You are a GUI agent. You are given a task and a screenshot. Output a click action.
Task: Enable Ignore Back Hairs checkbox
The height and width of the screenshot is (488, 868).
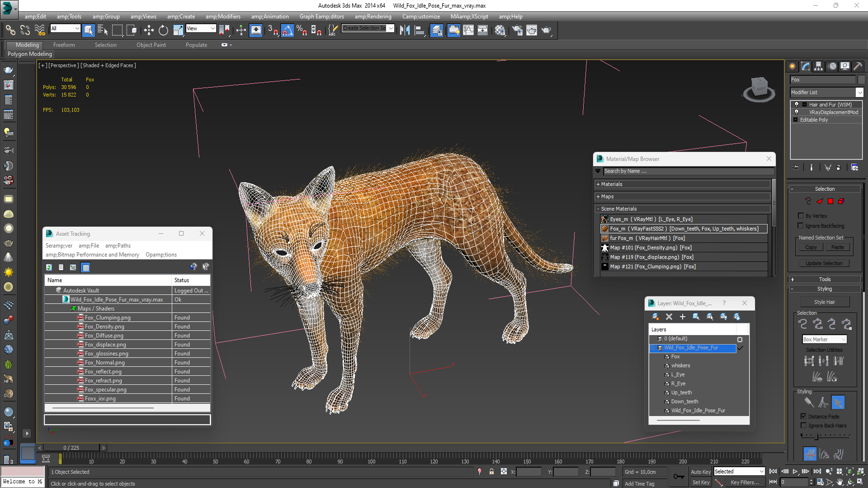tap(803, 426)
